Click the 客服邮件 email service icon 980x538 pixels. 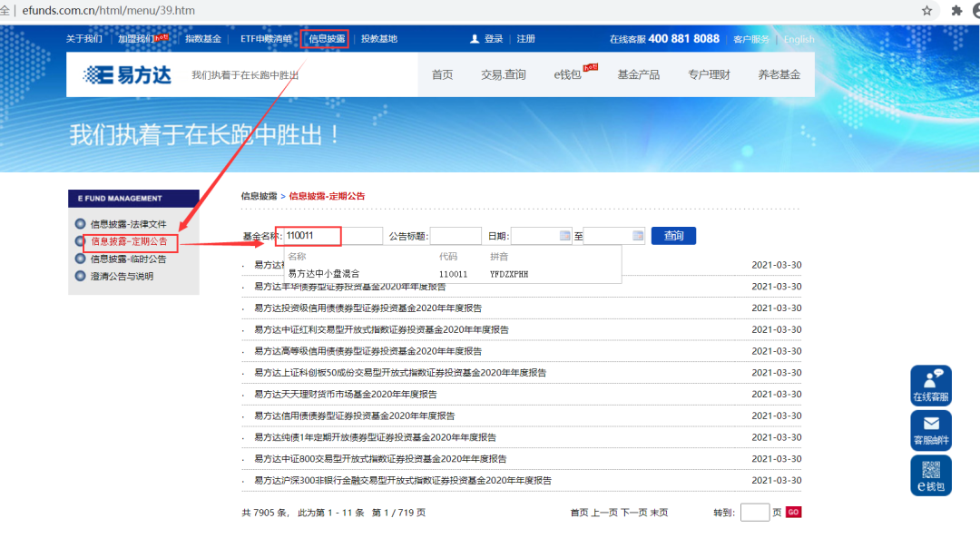(x=931, y=430)
